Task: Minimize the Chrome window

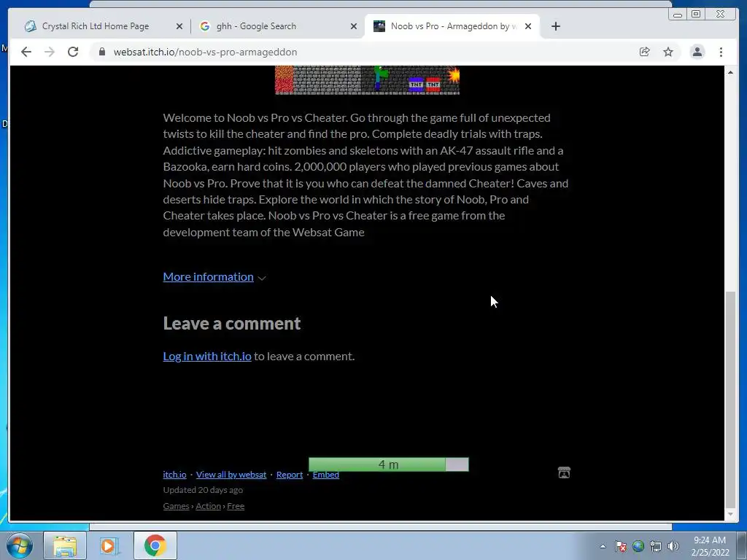Action: [678, 15]
